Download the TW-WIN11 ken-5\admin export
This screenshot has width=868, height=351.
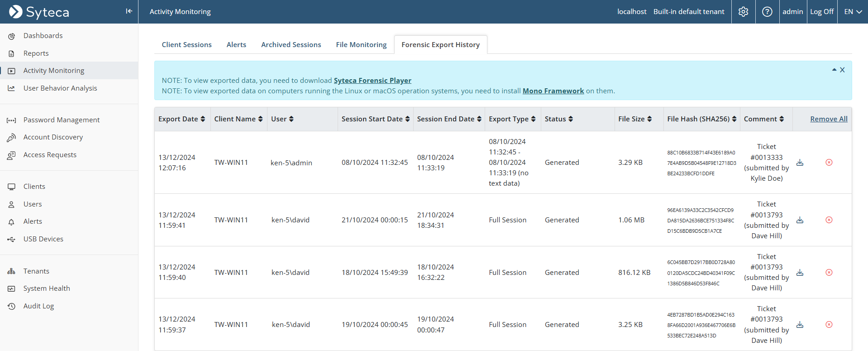(x=800, y=163)
